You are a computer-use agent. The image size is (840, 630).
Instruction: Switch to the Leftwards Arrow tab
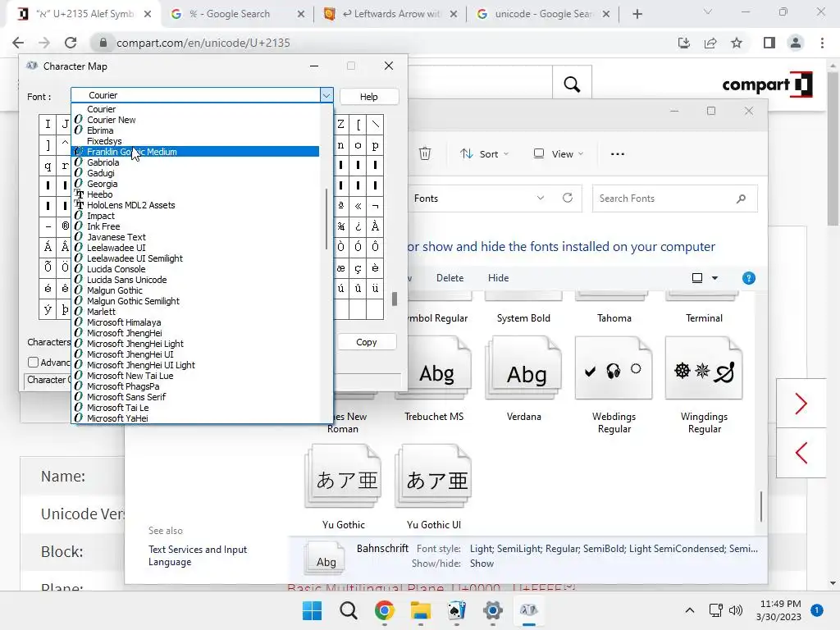pyautogui.click(x=390, y=14)
